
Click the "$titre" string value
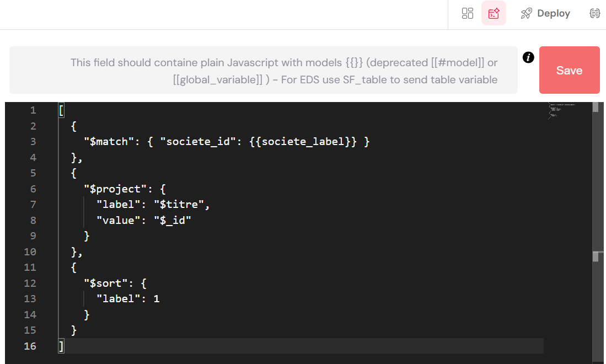point(181,205)
